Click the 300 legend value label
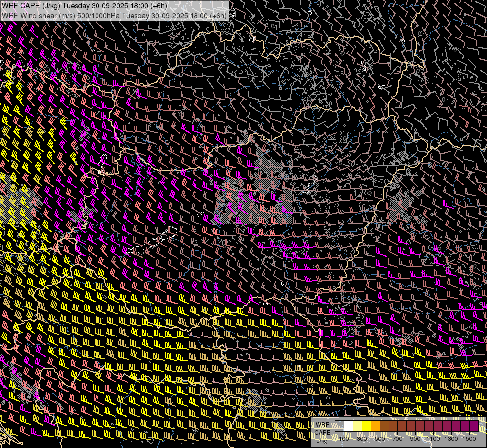This screenshot has width=487, height=448. pos(362,439)
